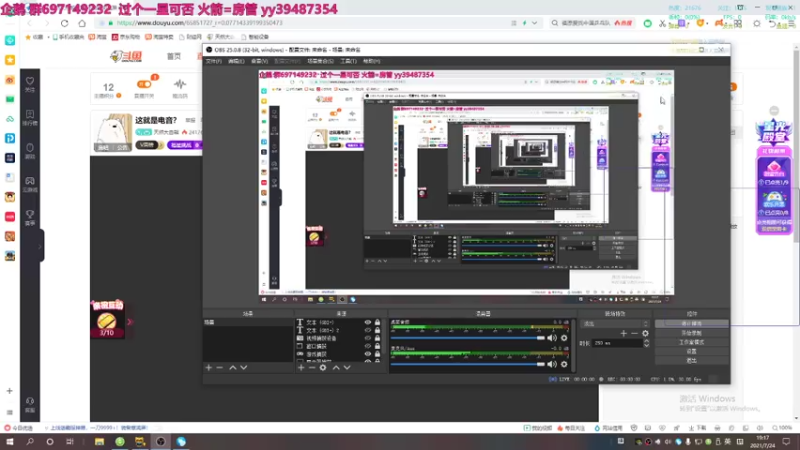The width and height of the screenshot is (800, 450).
Task: Enable Studio Mode in OBS controls
Action: pos(692,342)
